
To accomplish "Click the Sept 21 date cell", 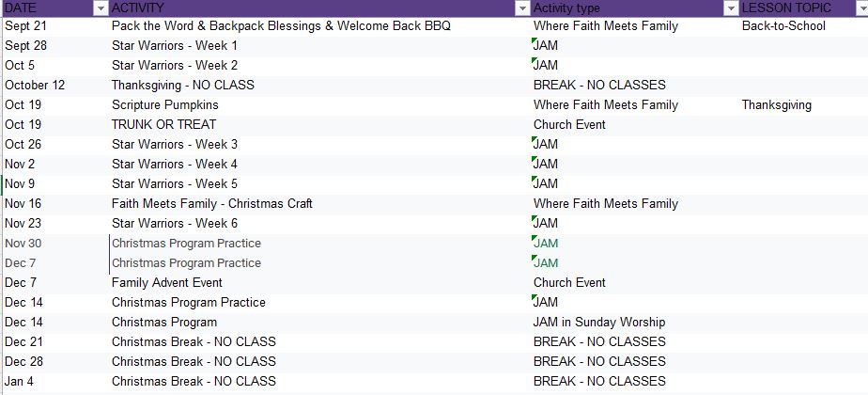I will [28, 26].
